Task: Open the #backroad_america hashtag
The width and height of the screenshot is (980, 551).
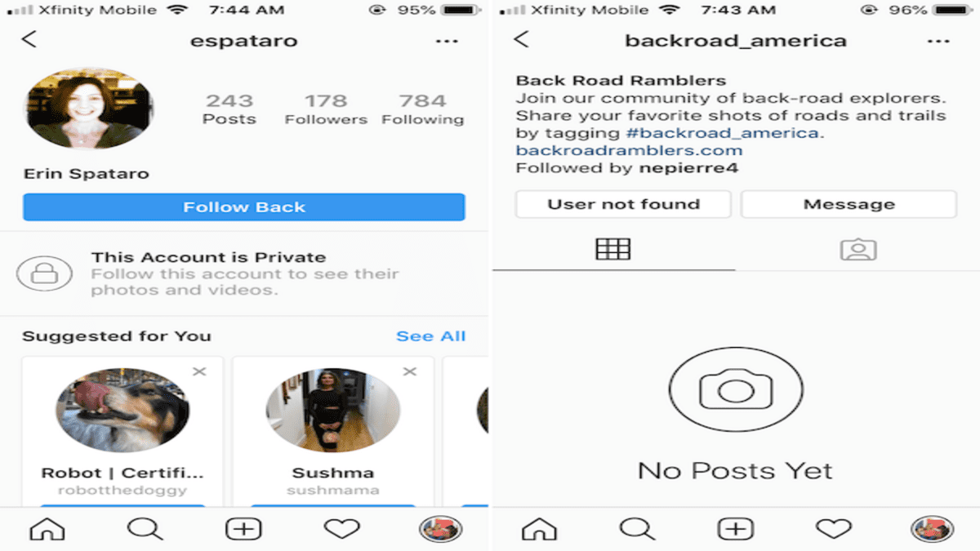Action: (x=723, y=133)
